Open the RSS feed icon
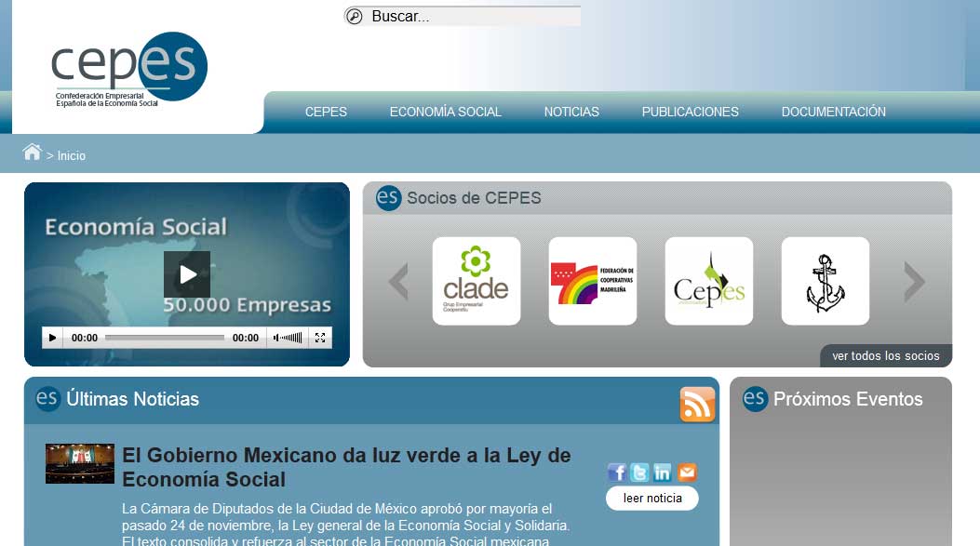 tap(697, 405)
